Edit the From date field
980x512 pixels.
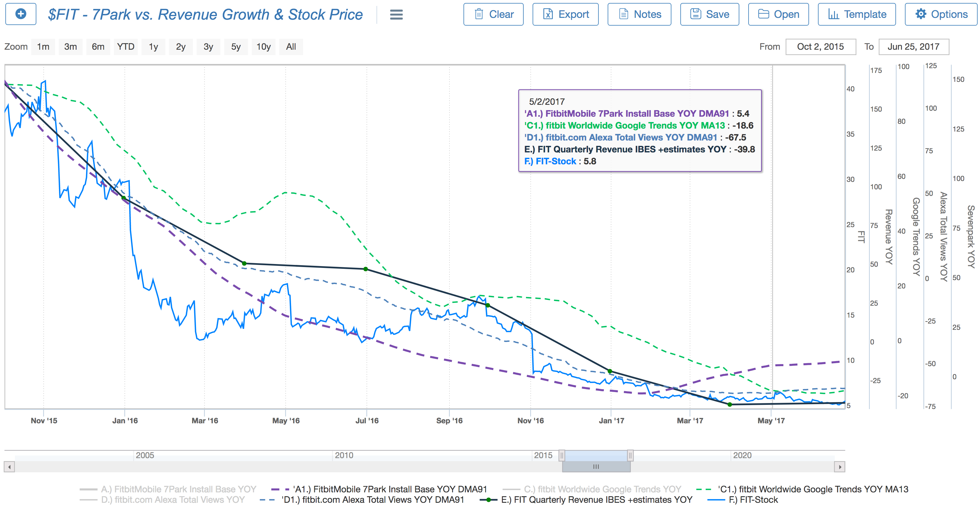pos(821,47)
